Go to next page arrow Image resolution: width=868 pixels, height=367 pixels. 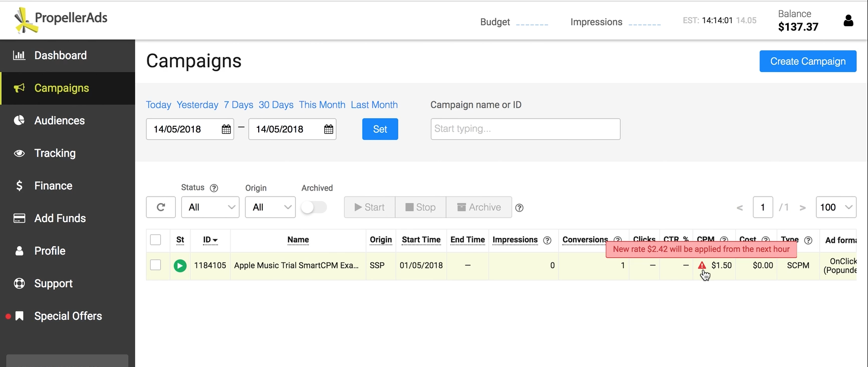pyautogui.click(x=803, y=208)
